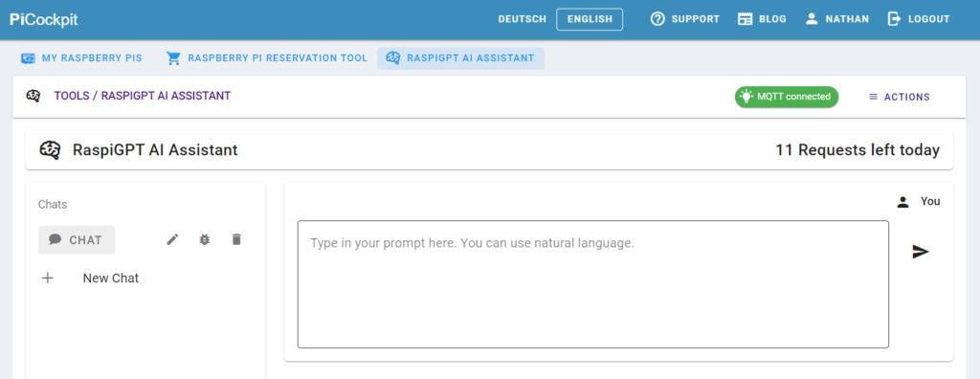Focus the prompt text area

coord(592,284)
